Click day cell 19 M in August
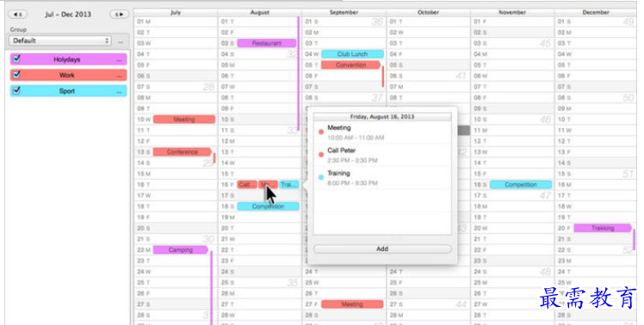This screenshot has width=644, height=325. 259,217
